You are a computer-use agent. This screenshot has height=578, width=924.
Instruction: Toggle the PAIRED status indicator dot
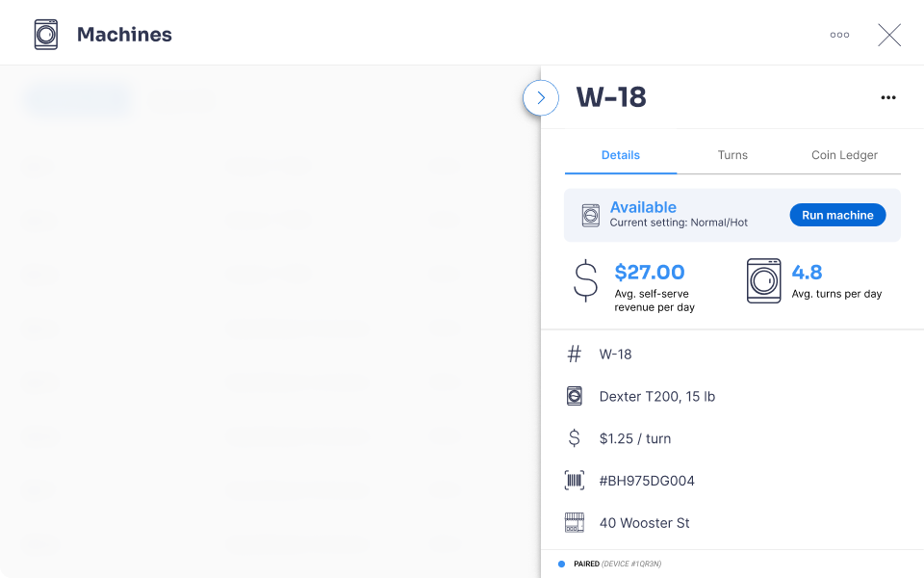[561, 564]
